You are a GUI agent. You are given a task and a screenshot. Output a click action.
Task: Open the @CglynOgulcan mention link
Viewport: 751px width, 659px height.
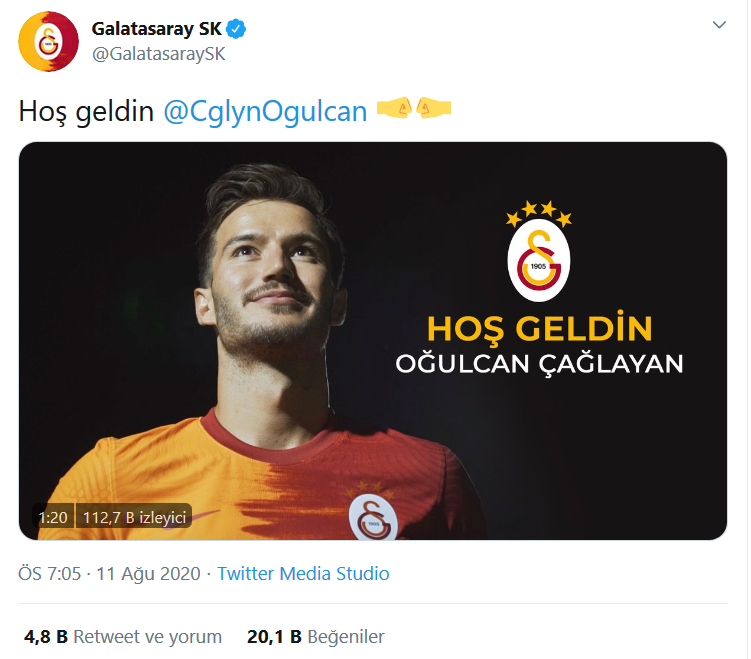265,112
